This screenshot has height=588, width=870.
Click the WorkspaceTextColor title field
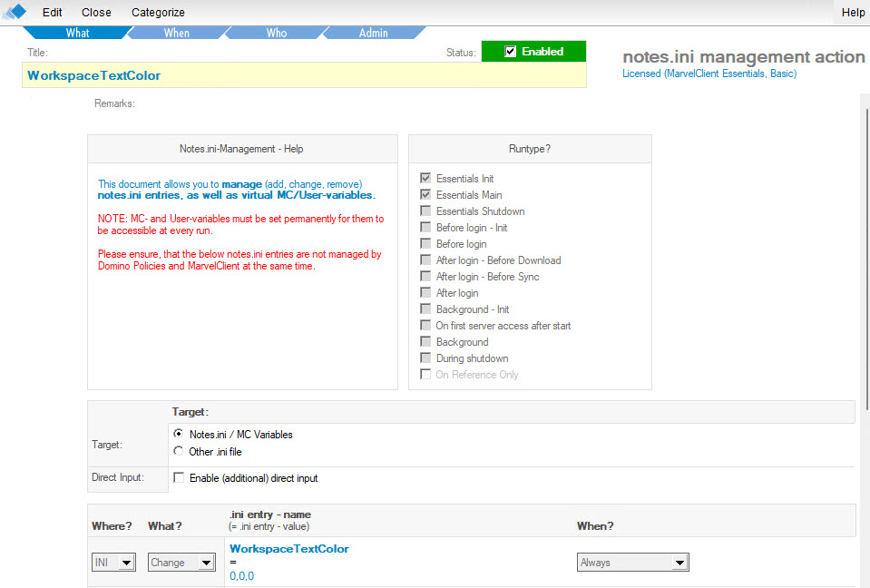pos(304,75)
